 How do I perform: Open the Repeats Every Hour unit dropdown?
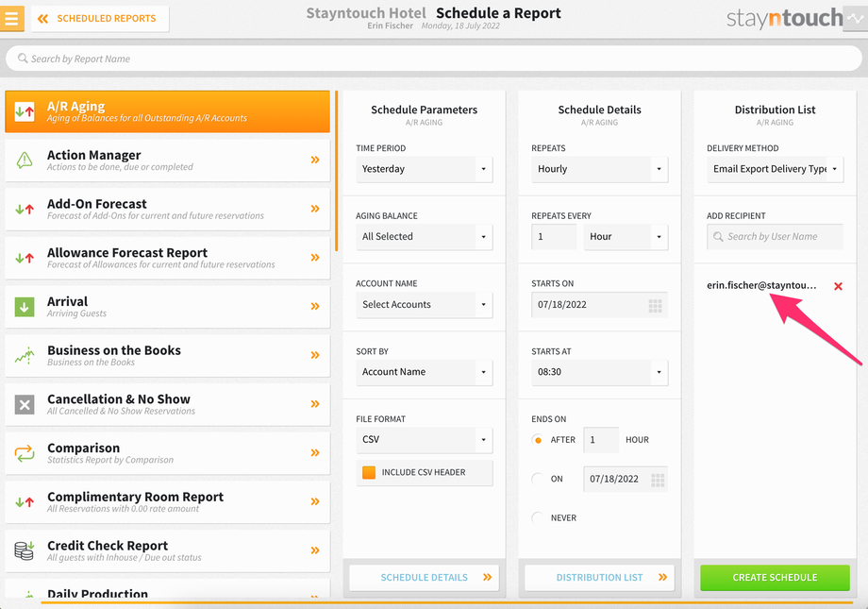[626, 237]
